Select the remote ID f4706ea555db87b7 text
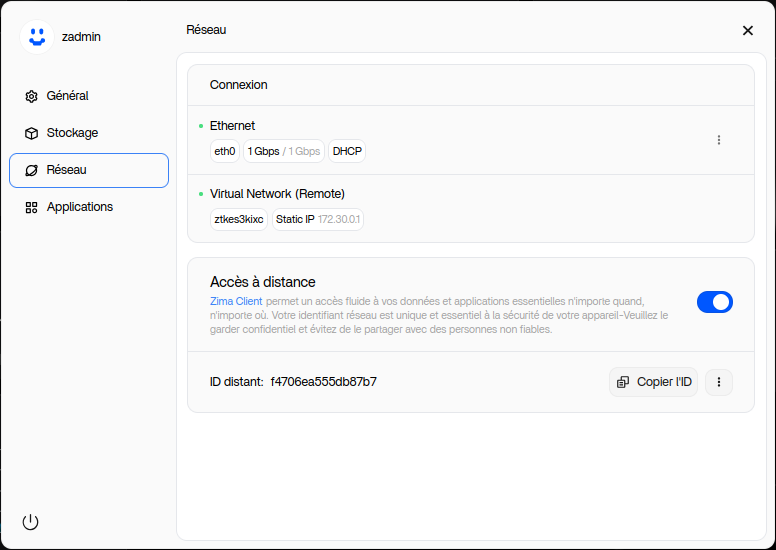Viewport: 776px width, 550px height. pyautogui.click(x=323, y=382)
